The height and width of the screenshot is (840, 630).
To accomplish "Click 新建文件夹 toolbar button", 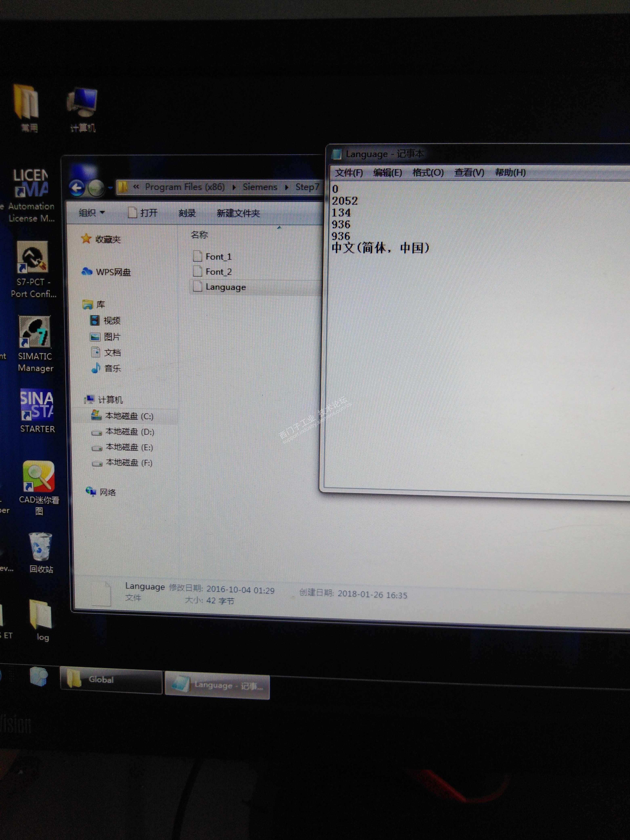I will pos(238,213).
